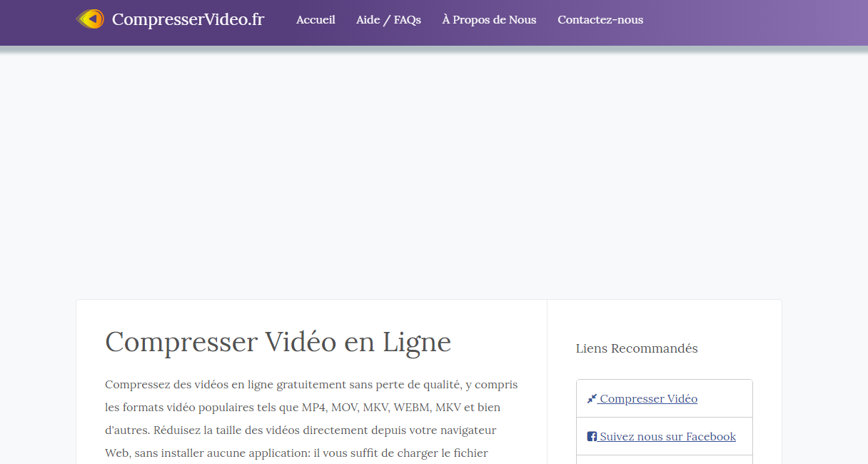Click the paragraph line starting with "Compressez des vidéos"

click(x=311, y=385)
